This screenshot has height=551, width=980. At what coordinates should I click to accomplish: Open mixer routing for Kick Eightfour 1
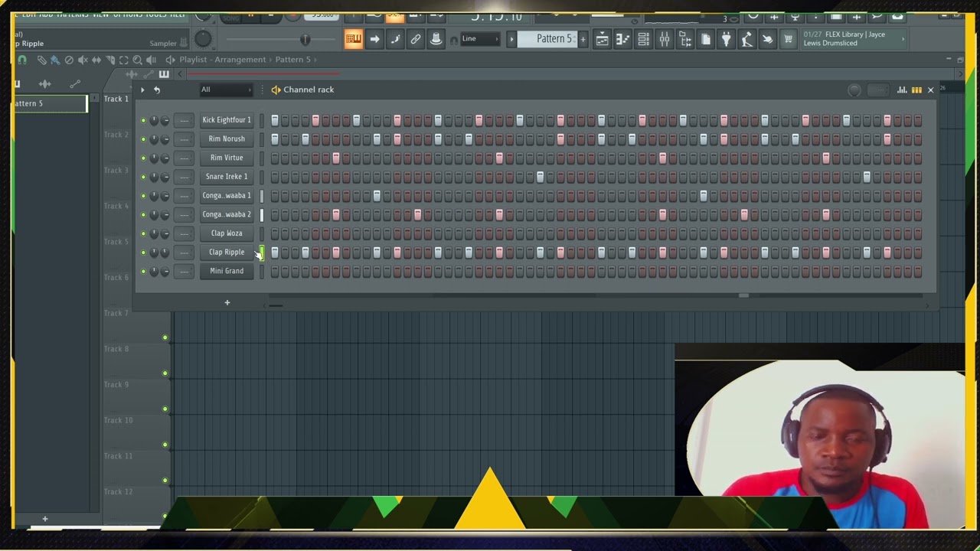click(x=184, y=120)
